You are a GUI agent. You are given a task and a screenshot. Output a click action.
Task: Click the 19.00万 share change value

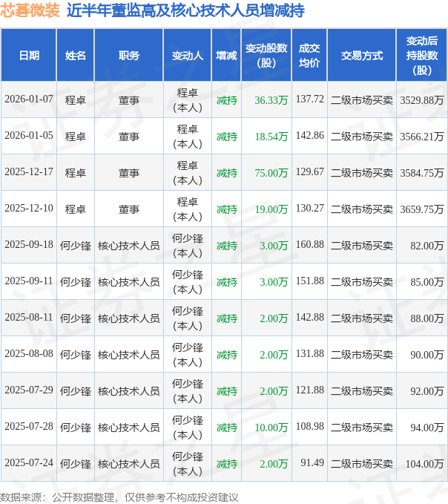pyautogui.click(x=271, y=209)
